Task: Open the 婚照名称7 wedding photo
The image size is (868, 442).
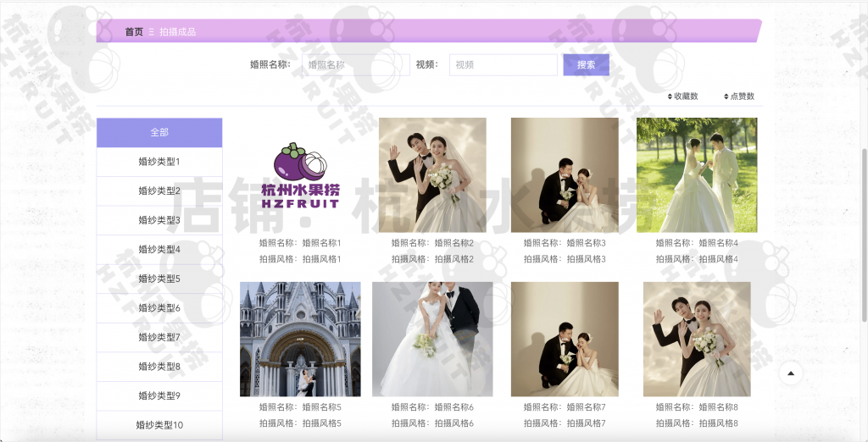Action: tap(565, 339)
